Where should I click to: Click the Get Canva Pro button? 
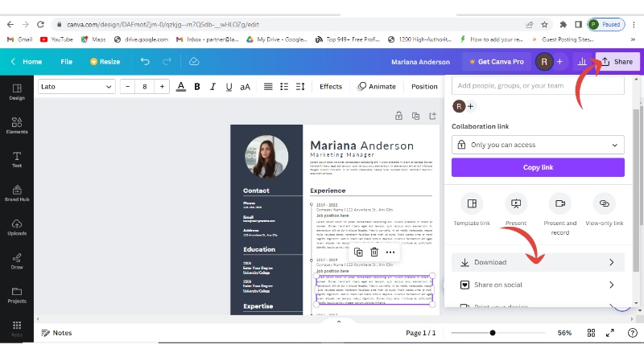pos(495,61)
